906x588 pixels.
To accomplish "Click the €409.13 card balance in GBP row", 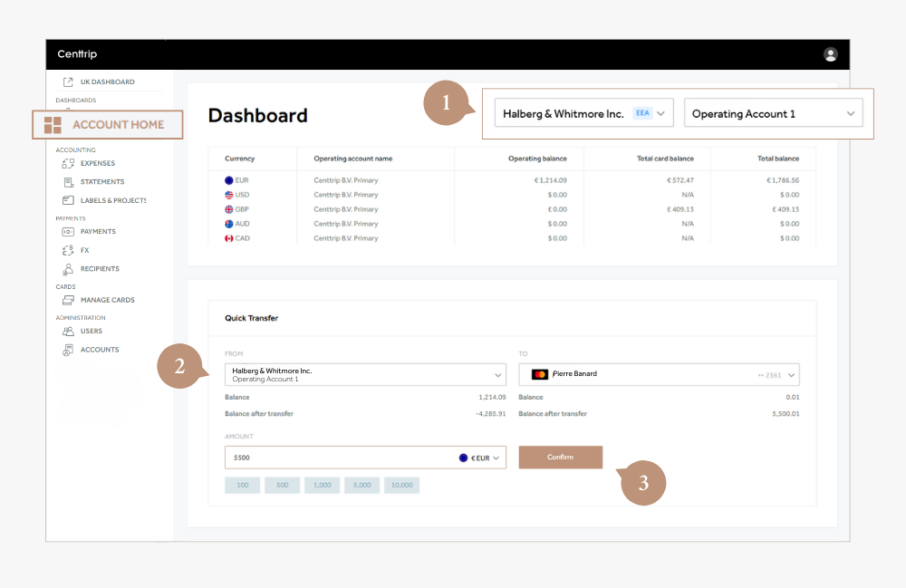I will pos(680,209).
